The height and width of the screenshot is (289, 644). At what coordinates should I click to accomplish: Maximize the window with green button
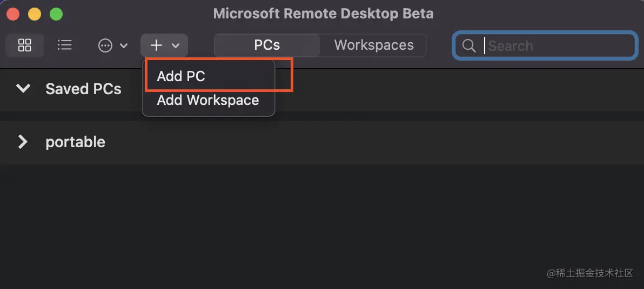point(56,14)
